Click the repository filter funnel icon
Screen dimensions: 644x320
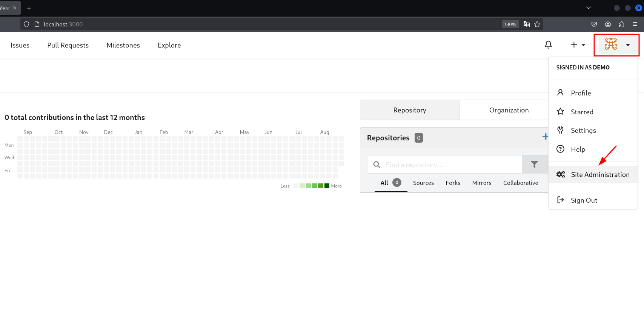pos(534,165)
